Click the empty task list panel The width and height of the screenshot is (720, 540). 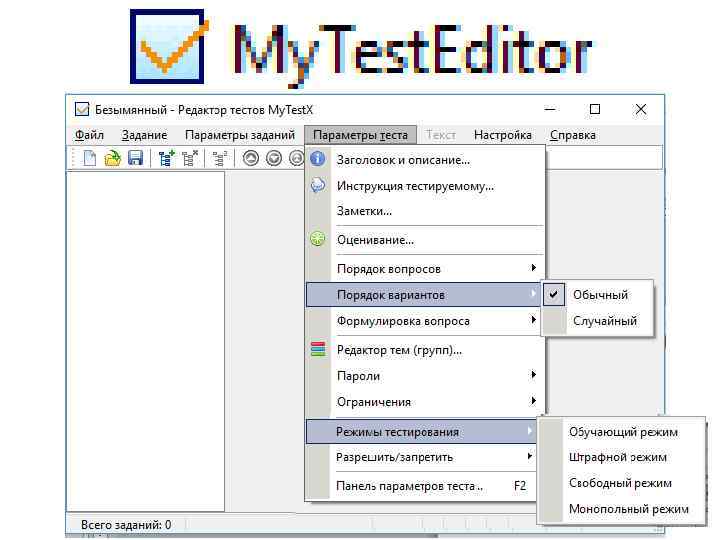pos(146,341)
